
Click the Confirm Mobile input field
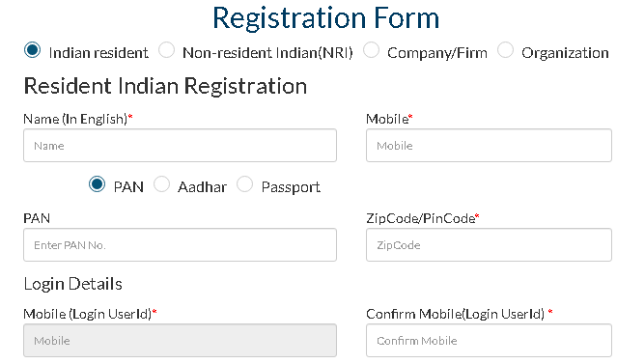(x=489, y=341)
